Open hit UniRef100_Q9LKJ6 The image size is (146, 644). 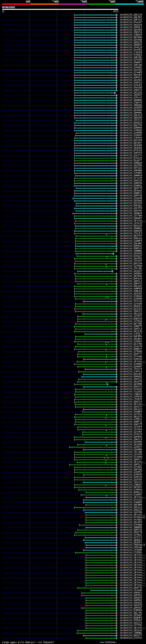(131, 15)
